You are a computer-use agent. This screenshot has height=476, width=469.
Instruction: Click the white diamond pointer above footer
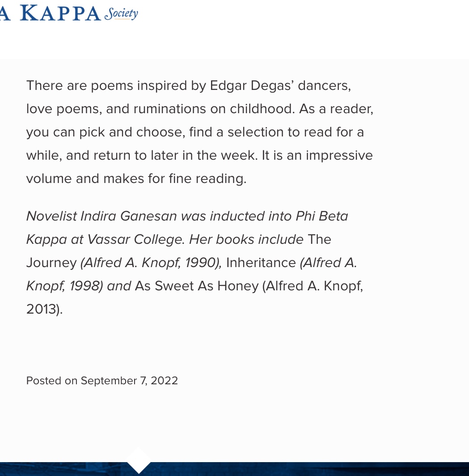click(x=139, y=459)
